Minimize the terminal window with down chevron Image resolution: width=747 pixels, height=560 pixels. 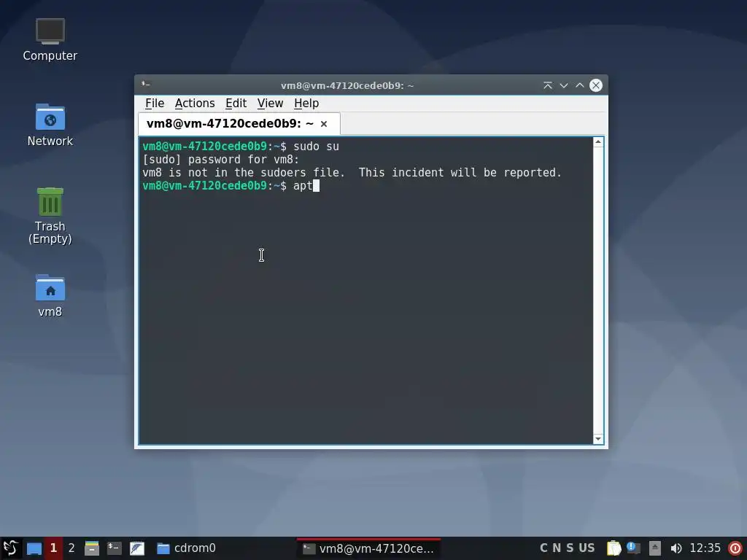coord(564,85)
